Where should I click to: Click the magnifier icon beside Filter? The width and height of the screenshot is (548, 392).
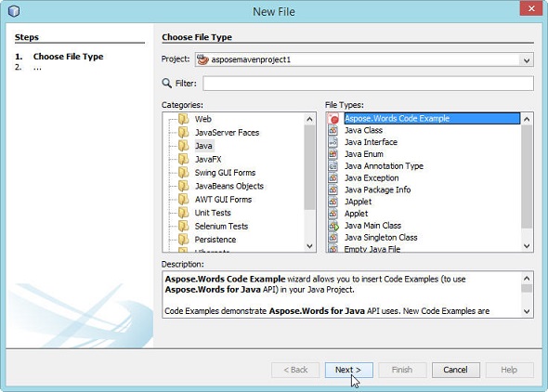point(166,84)
